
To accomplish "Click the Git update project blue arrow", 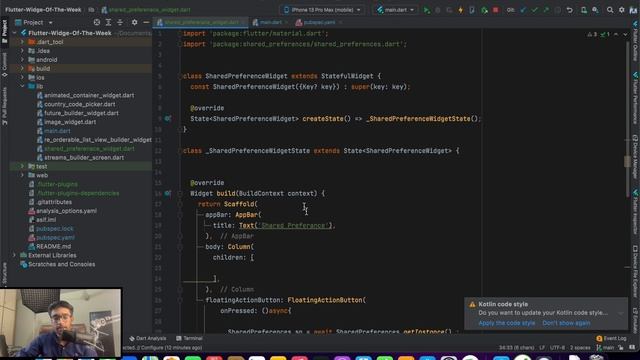I will click(x=523, y=10).
